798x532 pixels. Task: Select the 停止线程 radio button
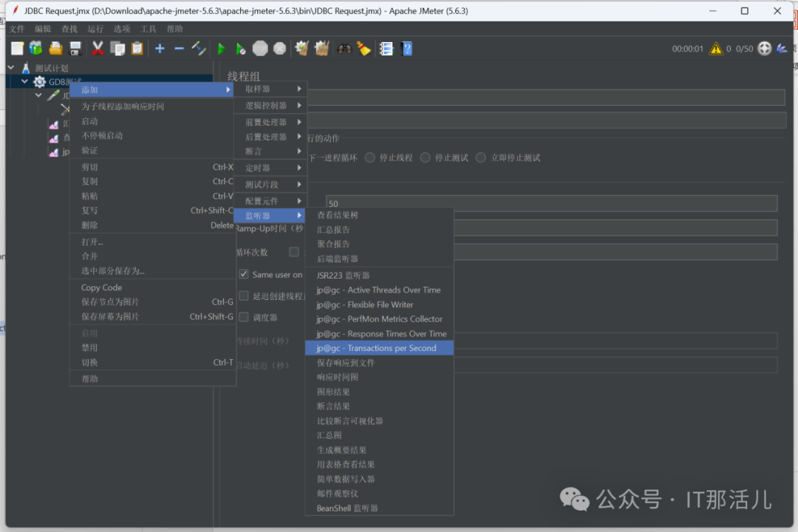click(370, 158)
